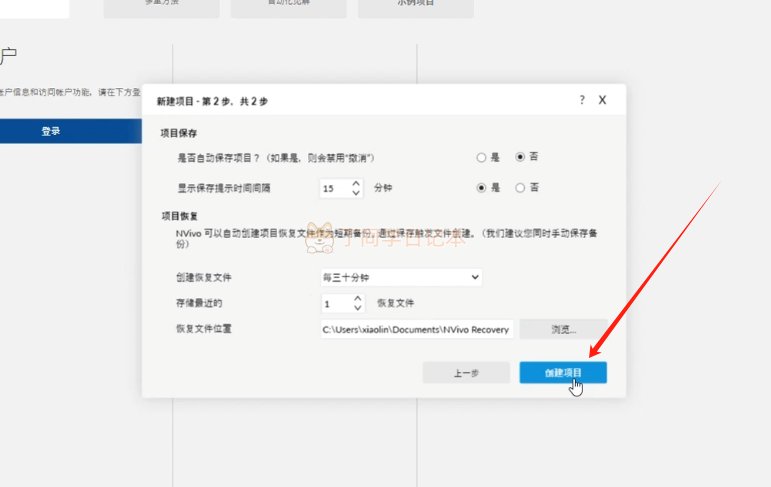Increase save reminder minutes with up arrow
Image resolution: width=771 pixels, height=487 pixels.
click(x=357, y=183)
